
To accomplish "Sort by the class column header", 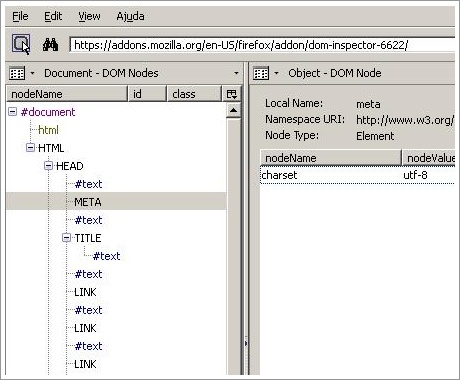I will click(x=194, y=94).
